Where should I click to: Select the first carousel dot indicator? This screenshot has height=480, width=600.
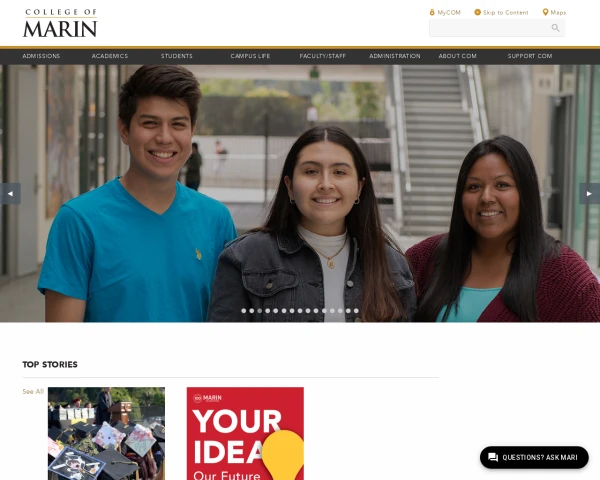click(x=244, y=311)
